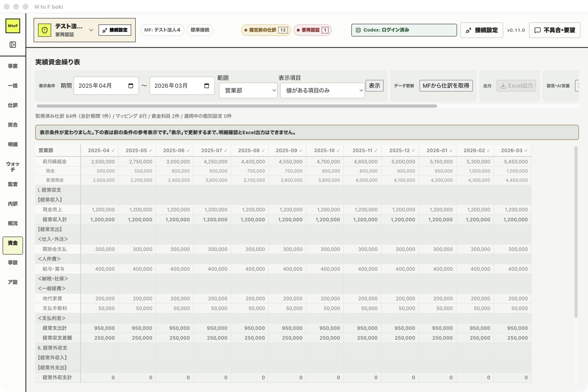
Task: Click the 表示 button to refresh
Action: click(x=374, y=86)
